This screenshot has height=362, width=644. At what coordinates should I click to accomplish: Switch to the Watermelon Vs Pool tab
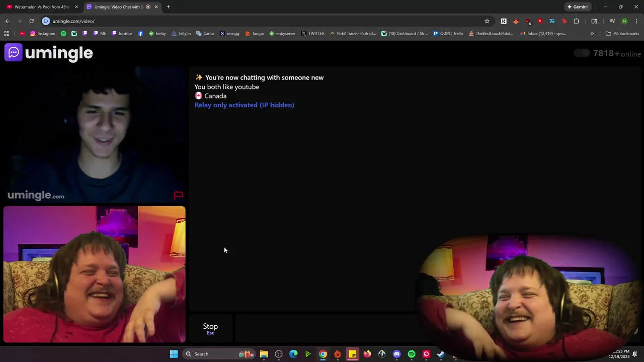click(x=42, y=7)
